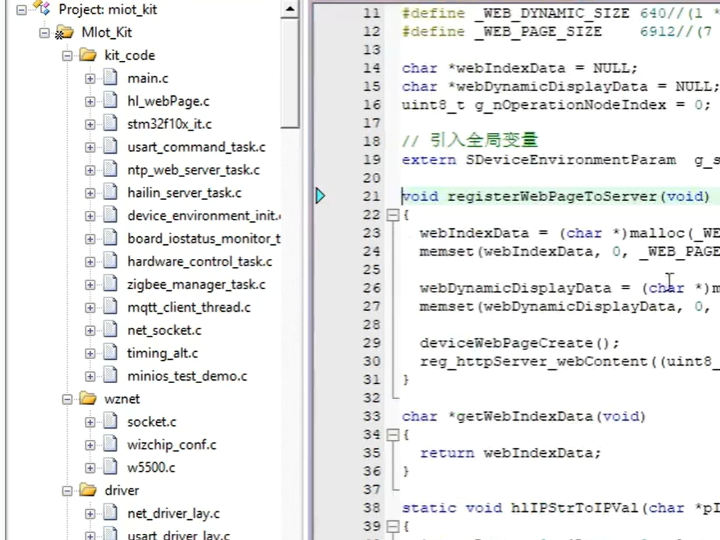Click the socket.c file icon
720x540 pixels.
pos(110,422)
